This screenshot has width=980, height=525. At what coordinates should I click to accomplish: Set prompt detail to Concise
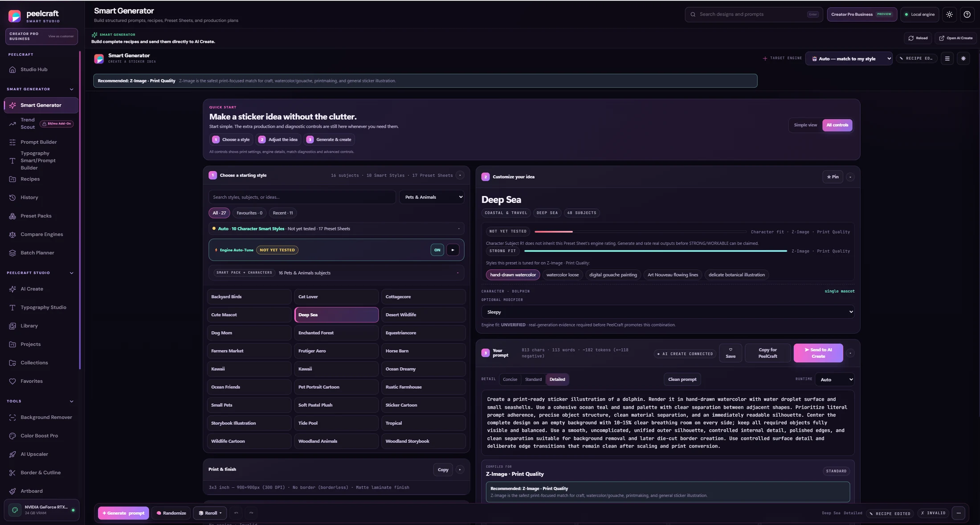pyautogui.click(x=510, y=379)
